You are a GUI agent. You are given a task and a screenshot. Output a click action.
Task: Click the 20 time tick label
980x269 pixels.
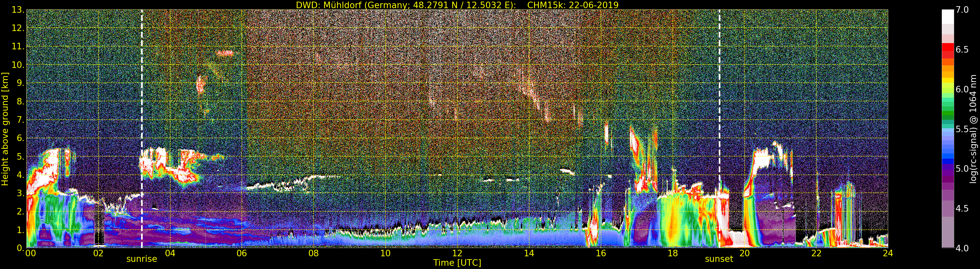pyautogui.click(x=744, y=253)
